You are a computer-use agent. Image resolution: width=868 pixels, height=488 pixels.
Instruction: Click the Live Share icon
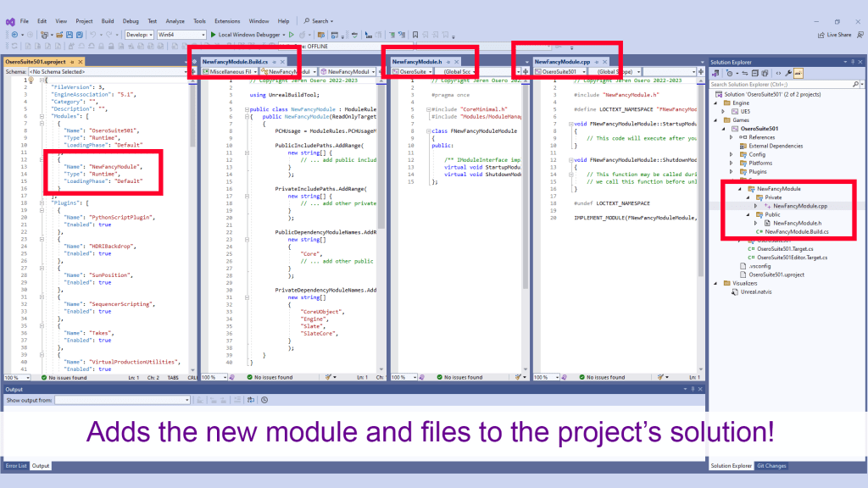click(x=821, y=35)
